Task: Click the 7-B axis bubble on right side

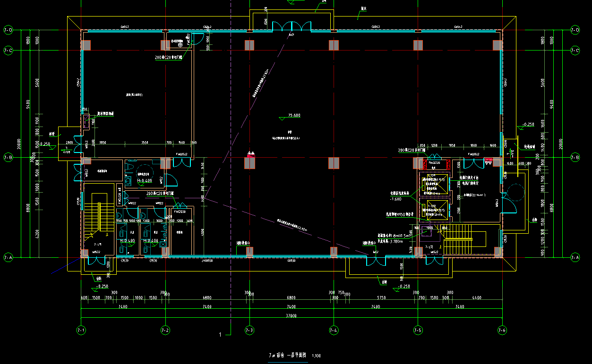Action: point(575,157)
